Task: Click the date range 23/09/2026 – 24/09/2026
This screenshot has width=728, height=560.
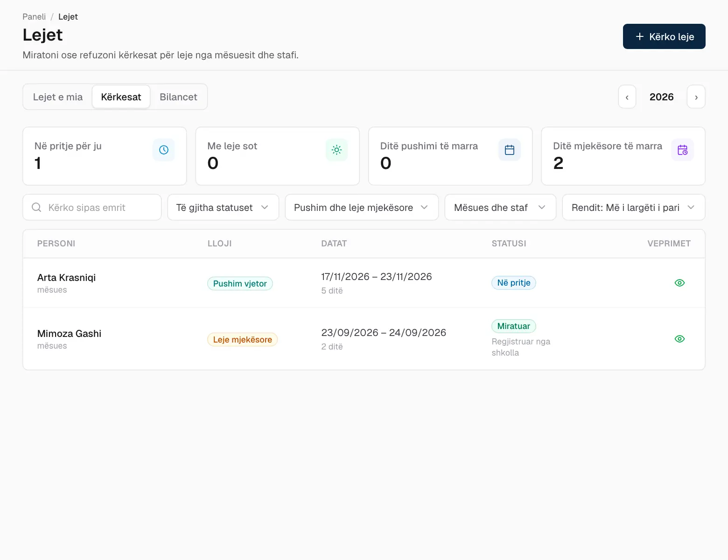Action: (x=384, y=333)
